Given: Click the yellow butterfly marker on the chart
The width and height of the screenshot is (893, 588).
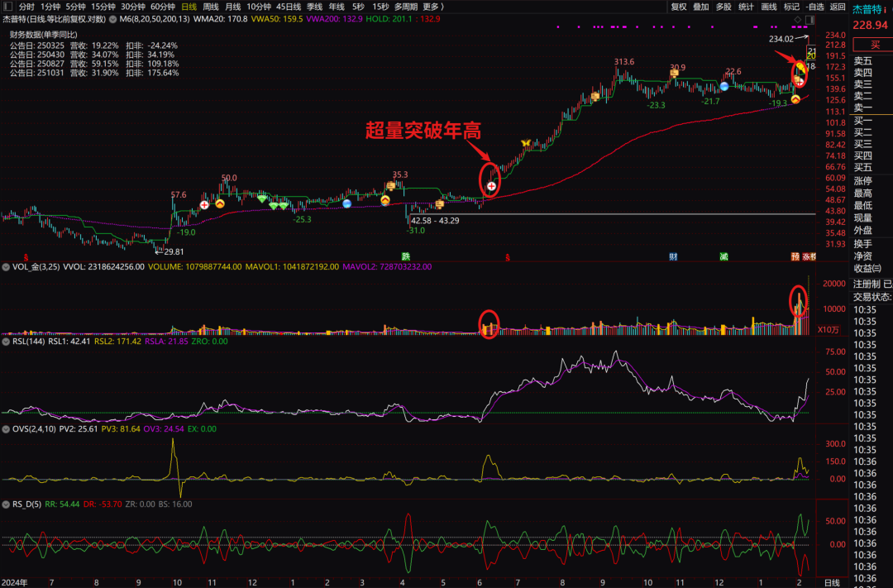Looking at the screenshot, I should click(526, 143).
